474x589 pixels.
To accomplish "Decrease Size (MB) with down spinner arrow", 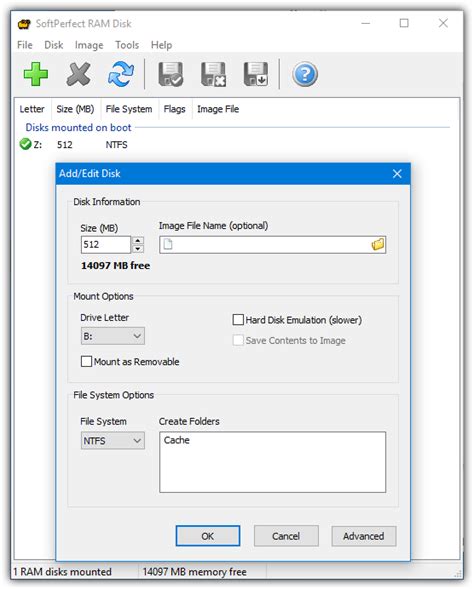I will click(138, 249).
